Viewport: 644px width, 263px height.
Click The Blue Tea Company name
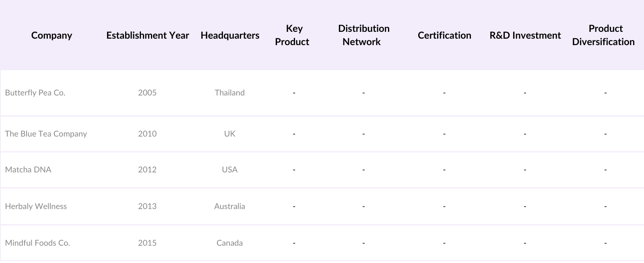click(46, 134)
